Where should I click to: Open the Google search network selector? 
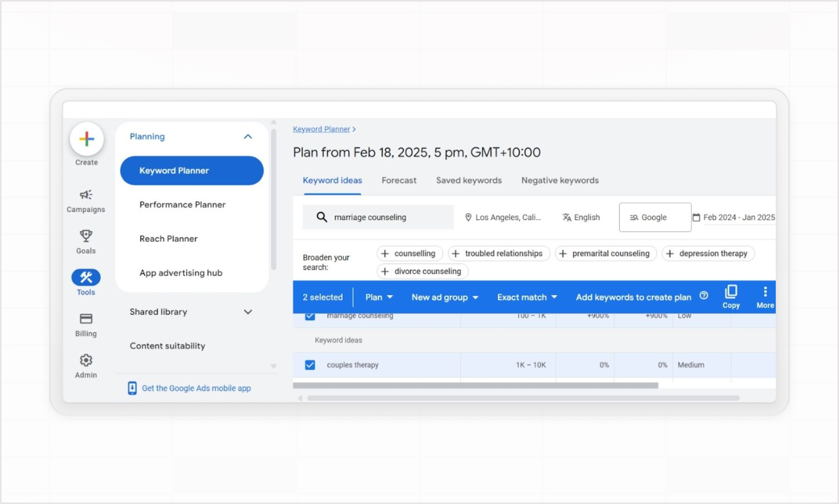coord(655,217)
